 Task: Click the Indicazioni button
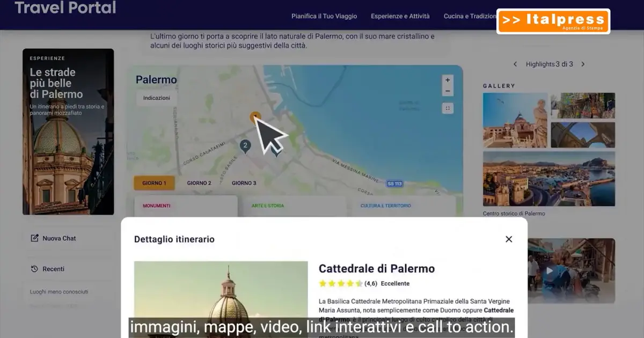click(157, 98)
